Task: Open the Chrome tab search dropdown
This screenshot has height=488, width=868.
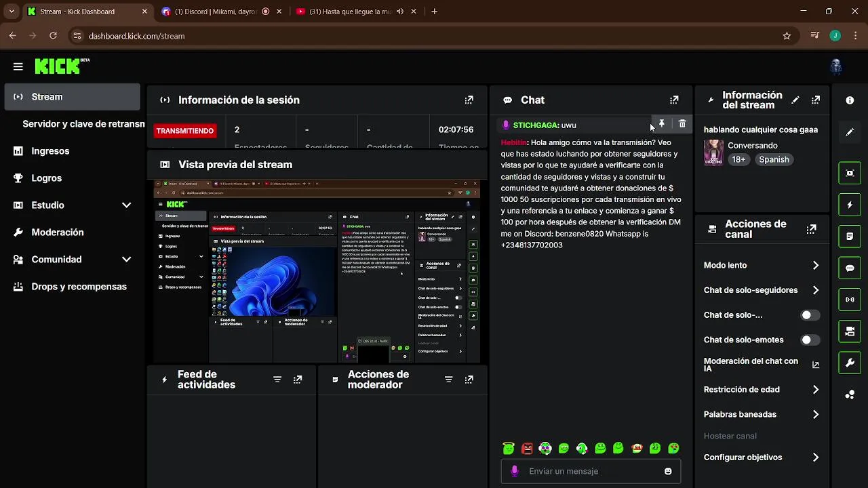Action: 12,12
